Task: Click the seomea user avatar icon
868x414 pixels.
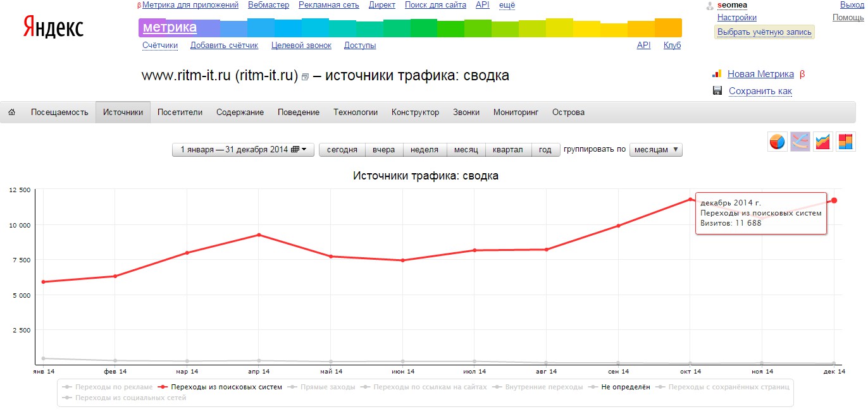Action: (x=710, y=6)
